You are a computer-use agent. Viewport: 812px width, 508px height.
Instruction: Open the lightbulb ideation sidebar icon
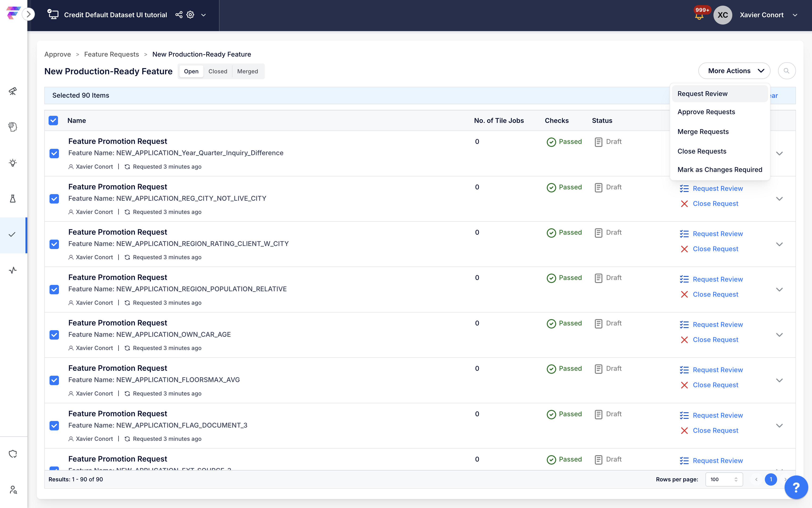coord(13,163)
